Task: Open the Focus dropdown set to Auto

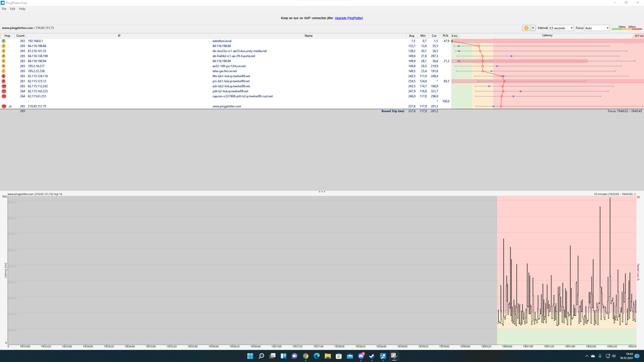Action: [x=597, y=28]
